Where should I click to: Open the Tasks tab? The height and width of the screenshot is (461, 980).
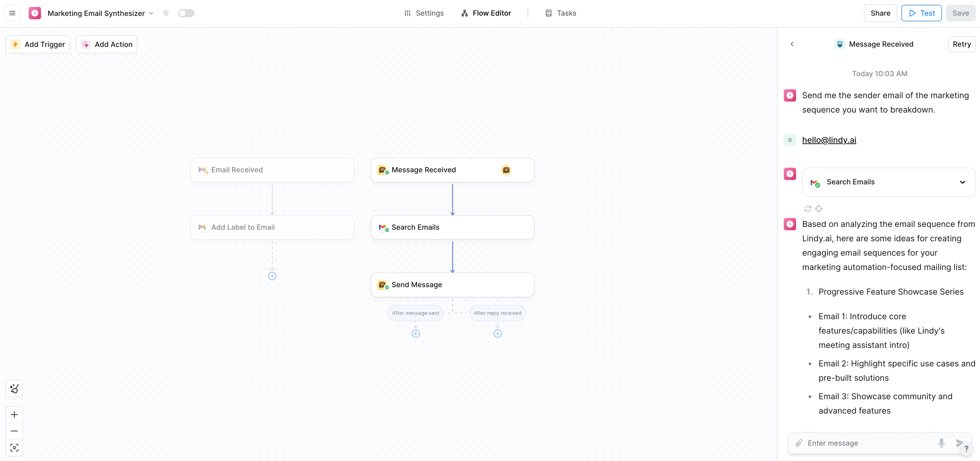click(x=560, y=13)
